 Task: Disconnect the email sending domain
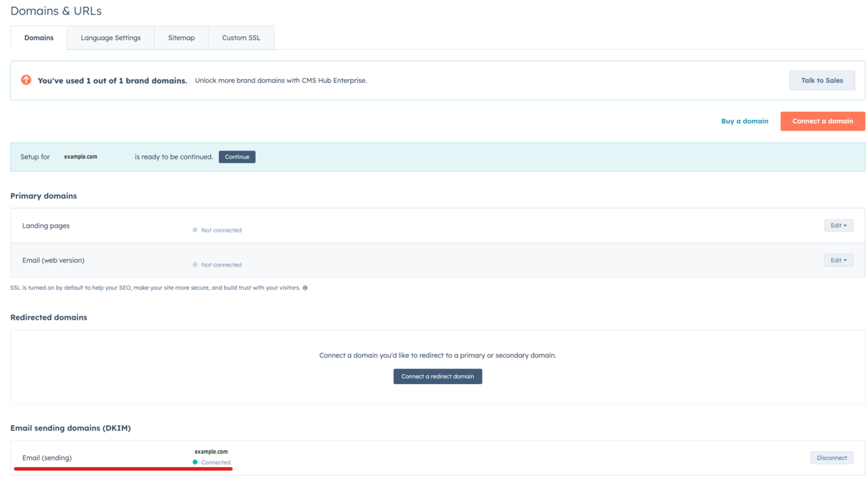(831, 458)
